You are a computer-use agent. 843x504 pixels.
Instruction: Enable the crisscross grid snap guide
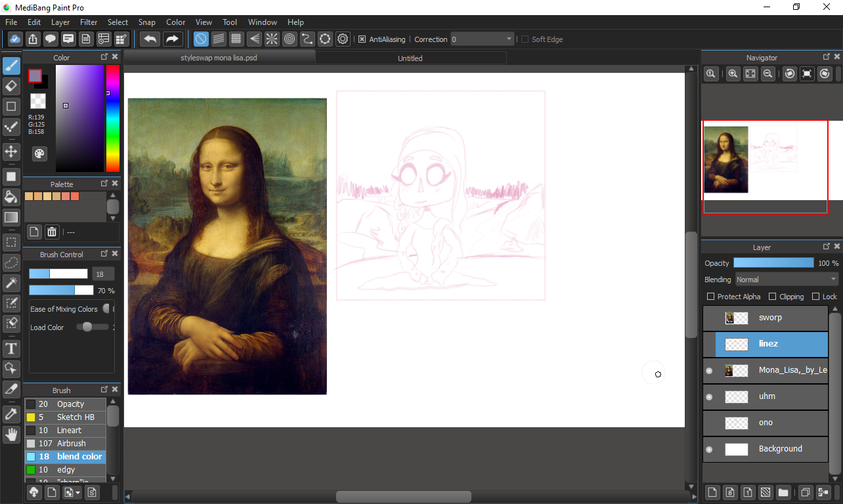point(236,39)
